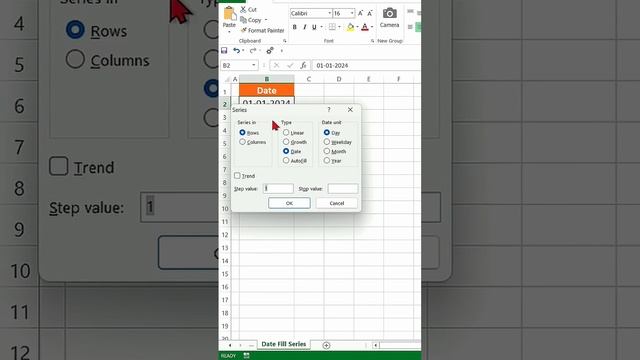Toggle Bold formatting

(x=295, y=27)
